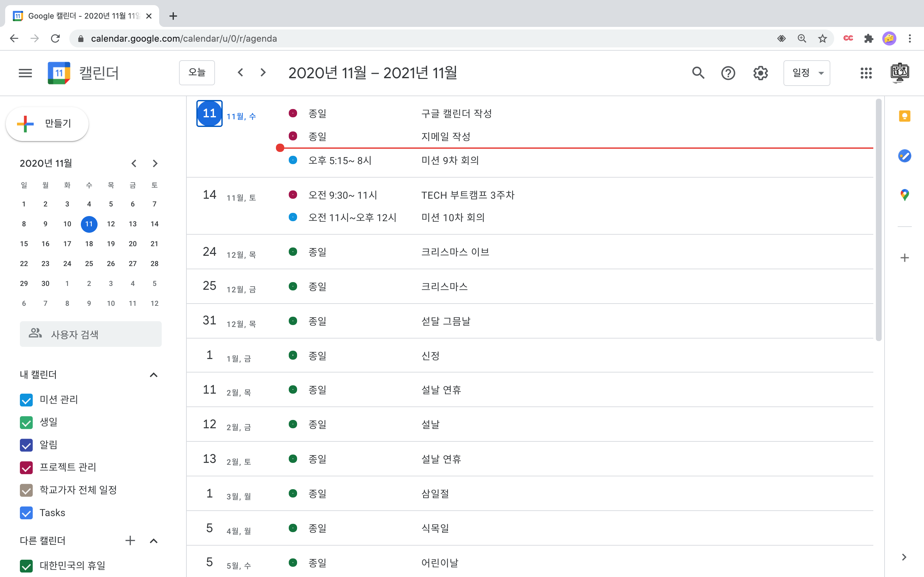Click the 오늘 button
The image size is (924, 577).
coord(197,72)
